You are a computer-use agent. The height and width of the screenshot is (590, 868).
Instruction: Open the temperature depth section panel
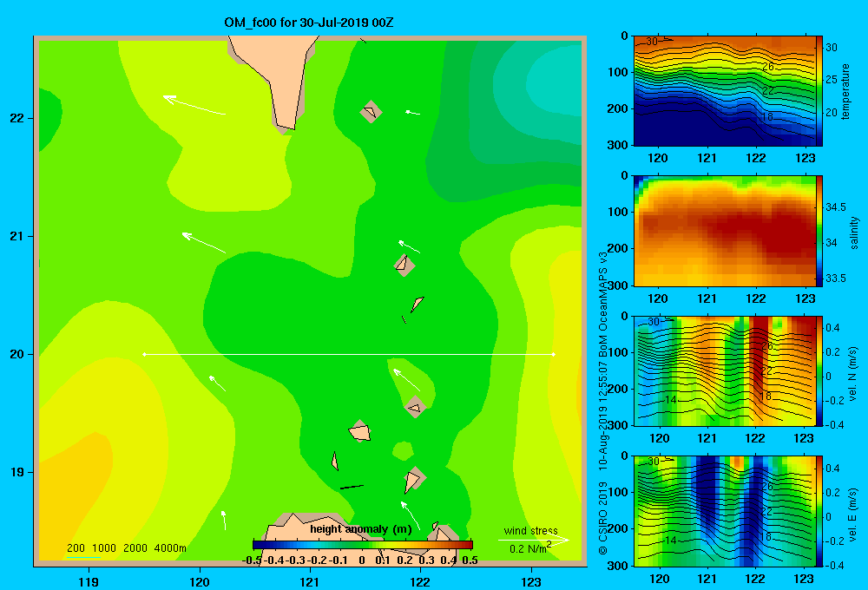click(x=724, y=91)
